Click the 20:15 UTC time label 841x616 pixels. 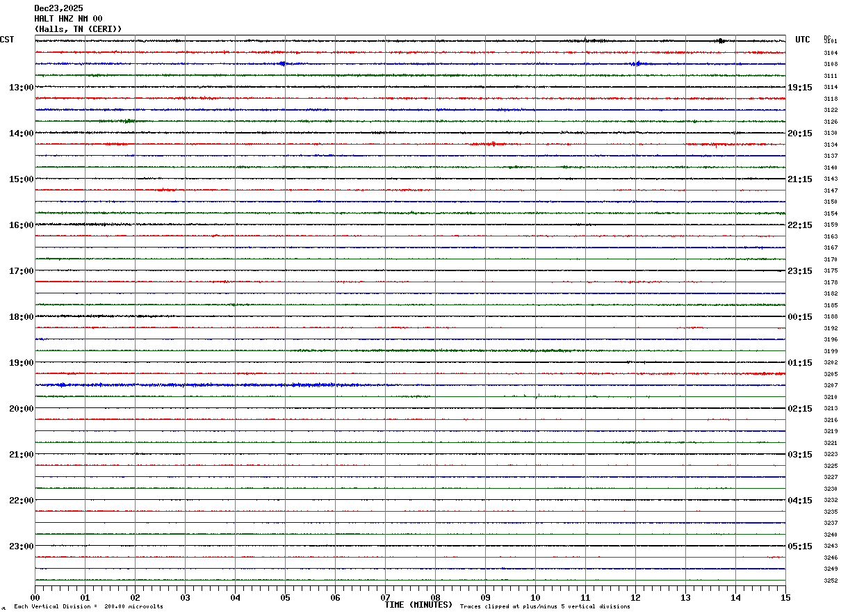(800, 133)
